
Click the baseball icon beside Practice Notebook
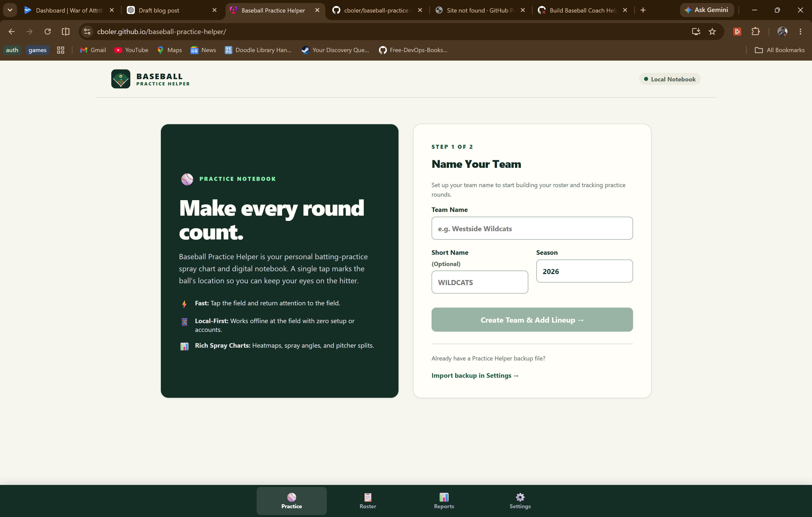point(187,179)
